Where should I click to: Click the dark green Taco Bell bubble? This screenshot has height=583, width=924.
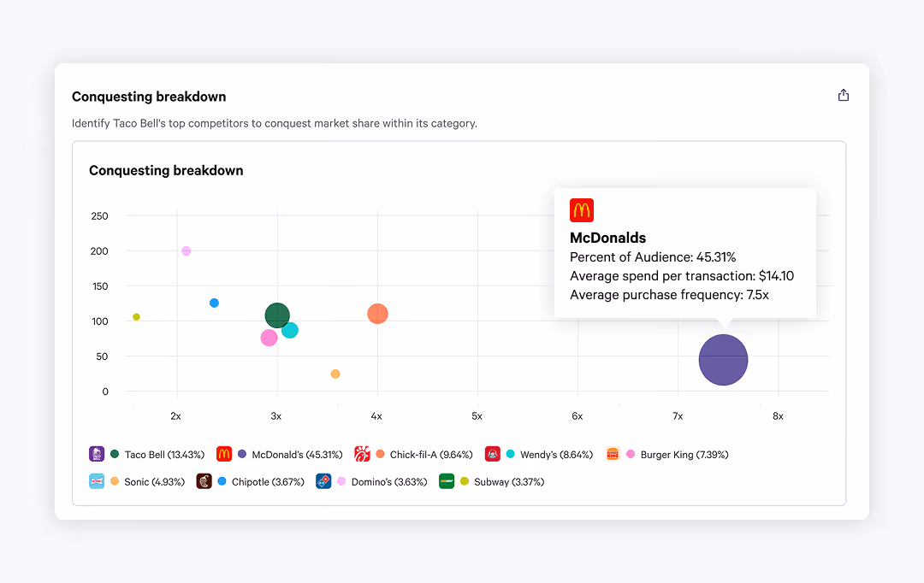tap(277, 315)
